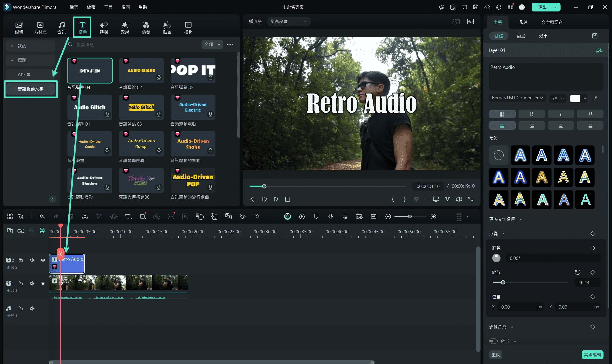Open the 轉場 transitions panel
612x364 pixels.
(x=104, y=27)
